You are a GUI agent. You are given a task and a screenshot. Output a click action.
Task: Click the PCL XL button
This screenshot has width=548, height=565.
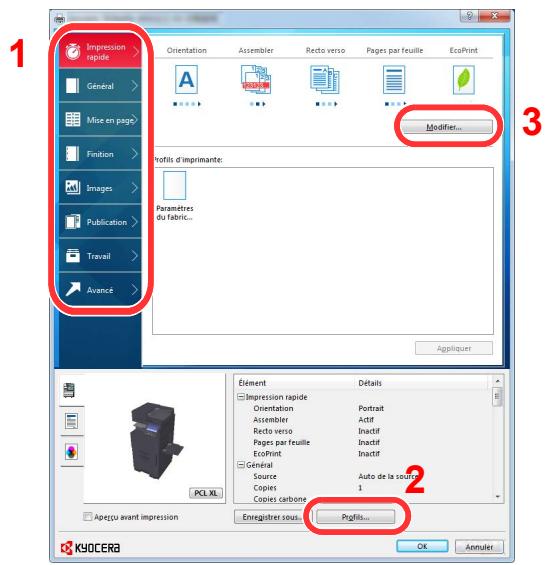(x=206, y=493)
